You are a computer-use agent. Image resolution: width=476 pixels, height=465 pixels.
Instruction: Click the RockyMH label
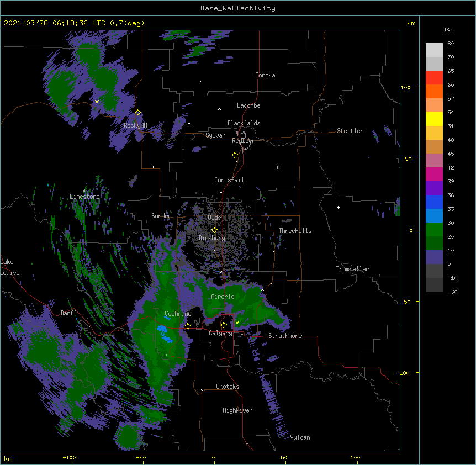tap(135, 125)
